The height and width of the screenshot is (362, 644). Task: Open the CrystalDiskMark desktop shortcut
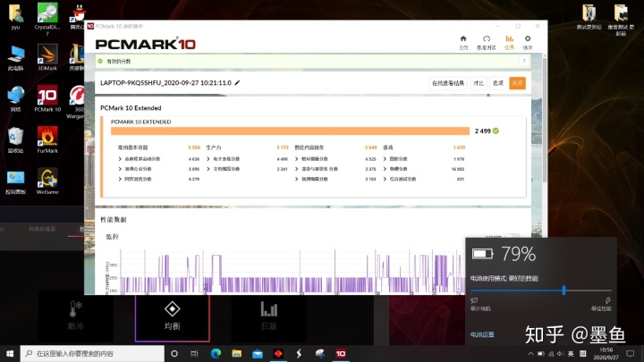[47, 19]
